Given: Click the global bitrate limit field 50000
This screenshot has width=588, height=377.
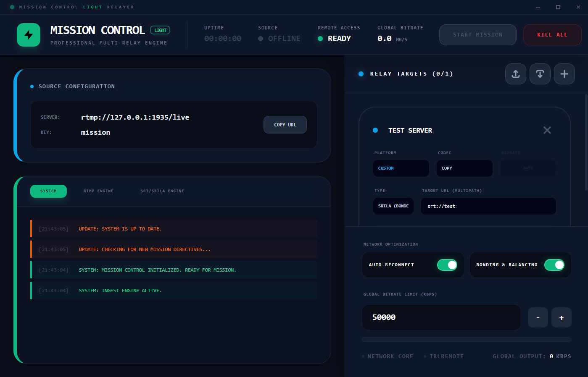Looking at the screenshot, I should [441, 317].
